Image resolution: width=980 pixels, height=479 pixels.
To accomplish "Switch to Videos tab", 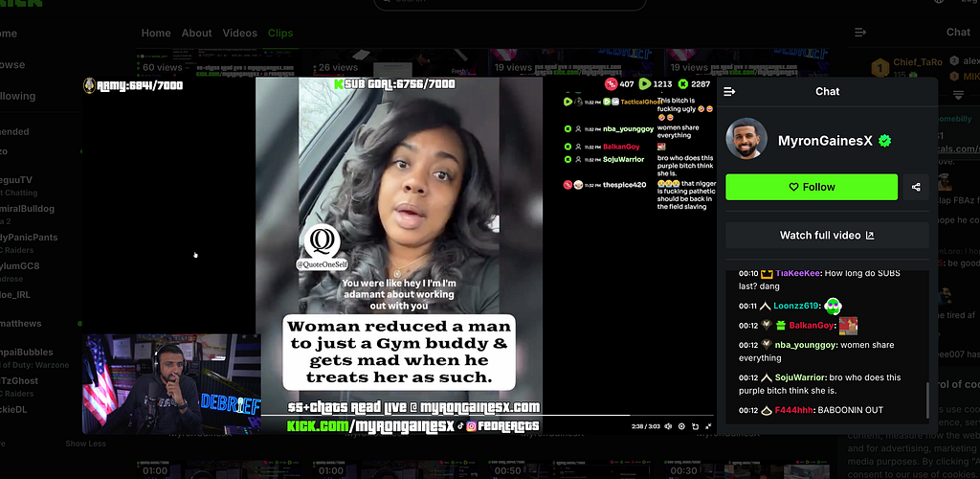I will tap(239, 34).
